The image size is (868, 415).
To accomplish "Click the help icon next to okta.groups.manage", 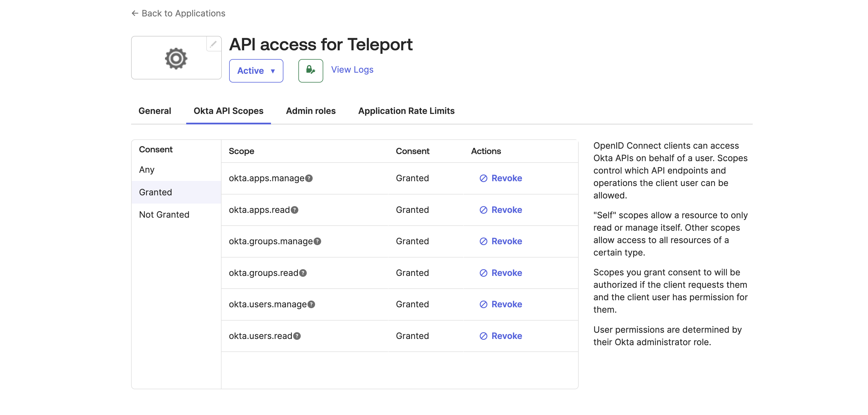I will [317, 241].
